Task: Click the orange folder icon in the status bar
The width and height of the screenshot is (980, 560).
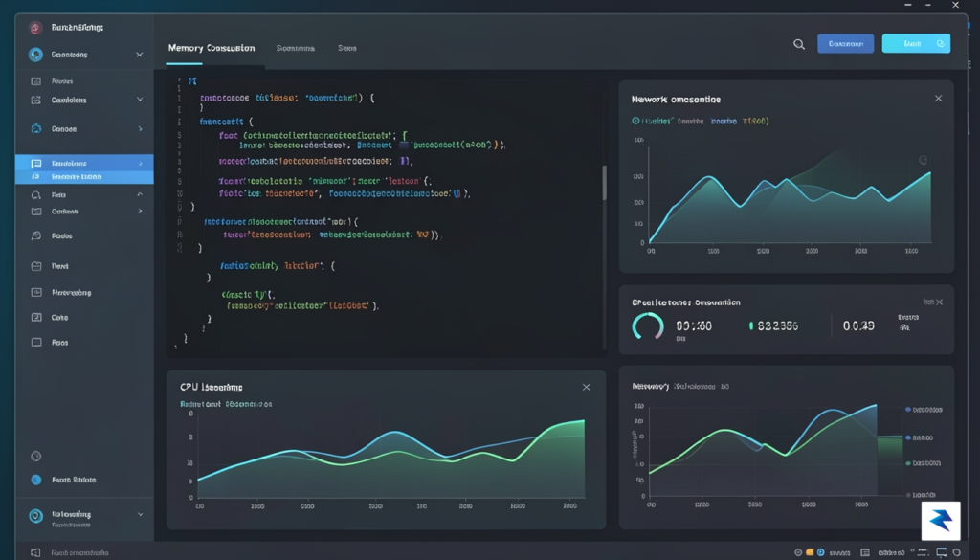Action: click(x=810, y=552)
